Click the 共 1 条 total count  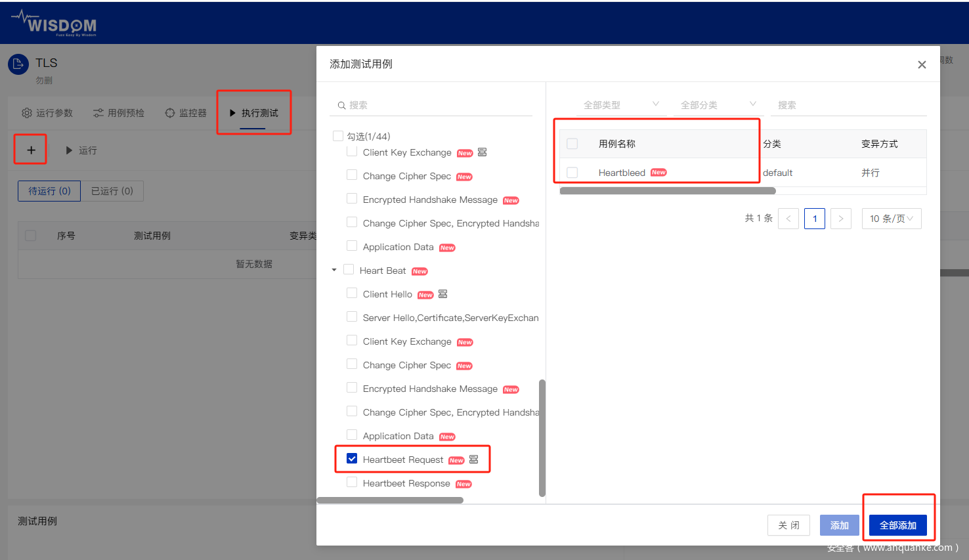[758, 218]
